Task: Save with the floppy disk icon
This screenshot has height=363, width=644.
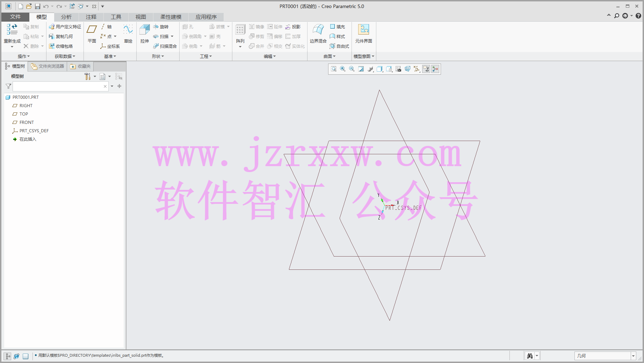Action: pos(37,6)
